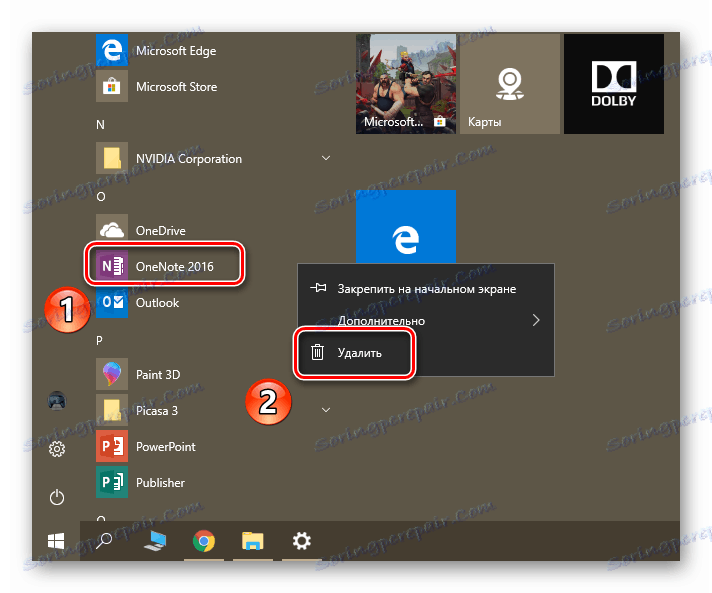
Task: Launch Google Chrome from taskbar
Action: click(204, 541)
